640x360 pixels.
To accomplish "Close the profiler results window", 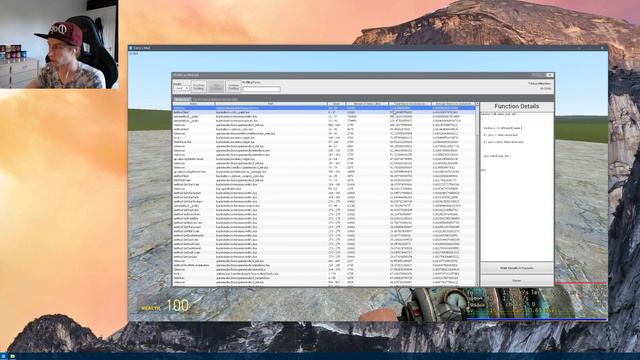I will [550, 75].
